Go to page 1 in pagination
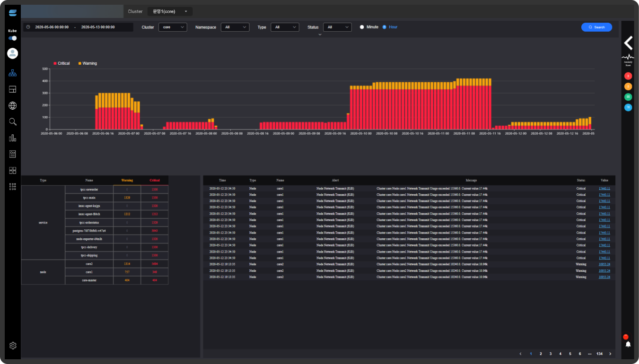Viewport: 639px width, 364px height. coord(531,354)
